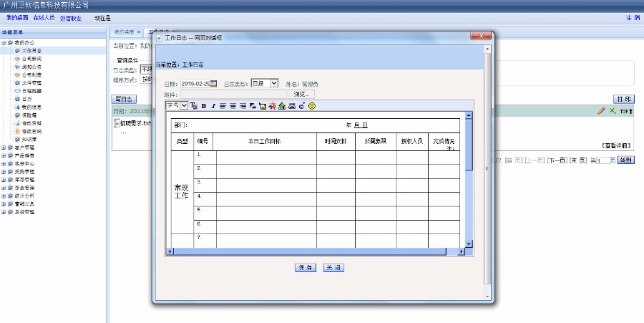This screenshot has height=323, width=644.
Task: Select 工作日志 in the sidebar tree
Action: (x=31, y=51)
